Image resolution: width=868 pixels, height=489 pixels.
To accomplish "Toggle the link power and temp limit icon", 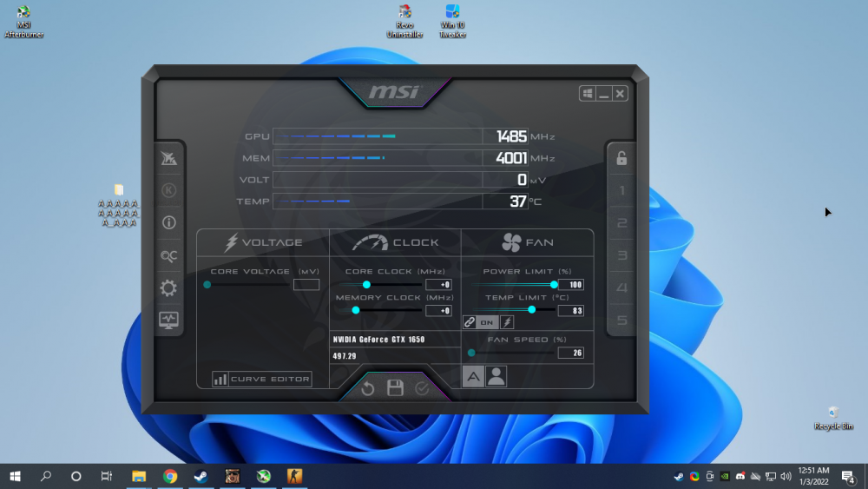I will coord(470,321).
